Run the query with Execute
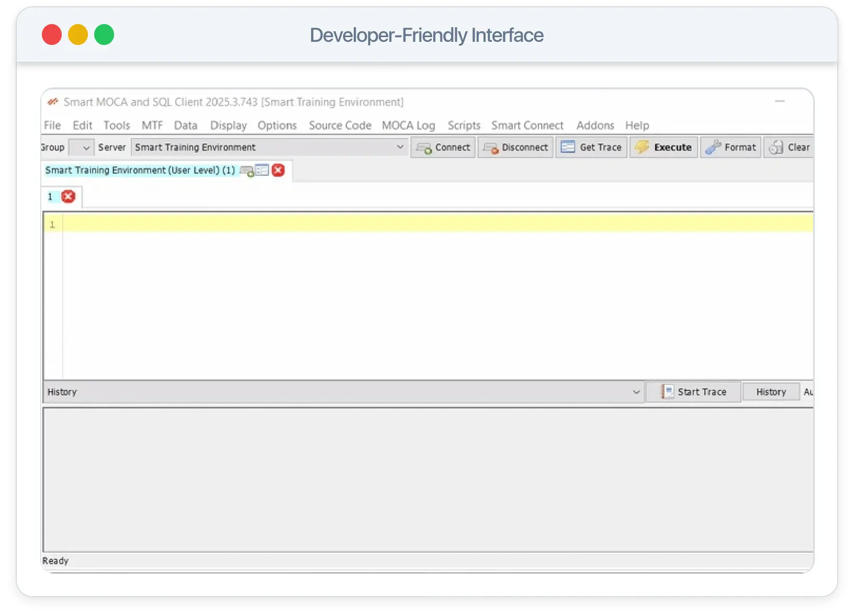Viewport: 854px width, 616px height. point(664,147)
